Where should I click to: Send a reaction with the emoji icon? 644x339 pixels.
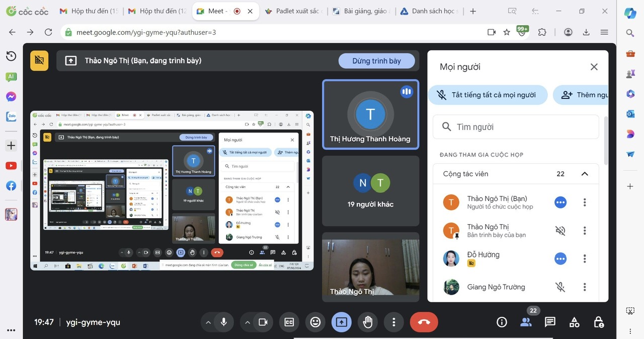coord(315,322)
